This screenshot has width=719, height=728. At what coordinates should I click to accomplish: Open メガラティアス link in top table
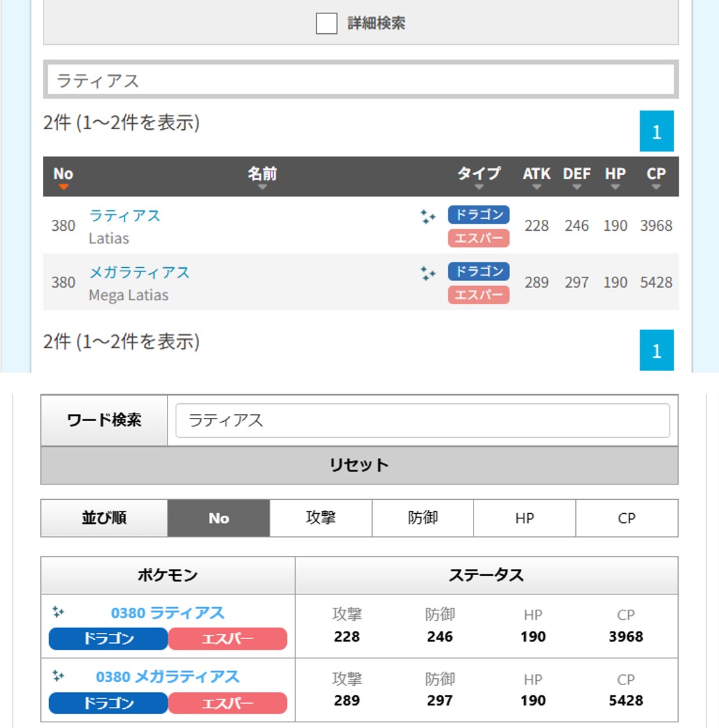coord(139,273)
